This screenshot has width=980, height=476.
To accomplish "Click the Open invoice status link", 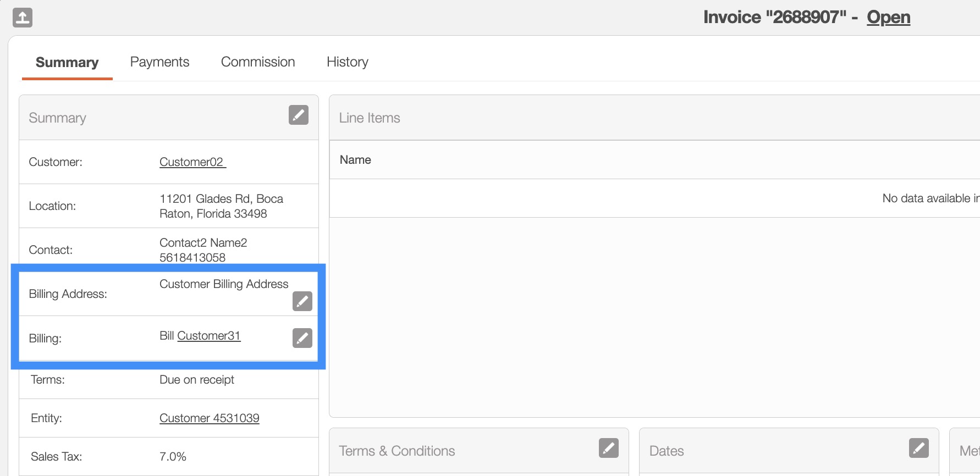I will (888, 18).
